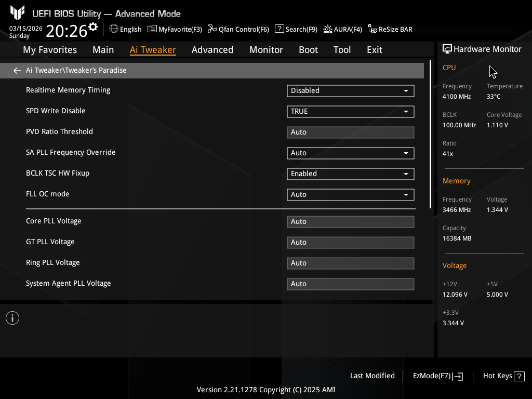The width and height of the screenshot is (532, 399).
Task: Click the date 03/15/2026
Action: click(26, 29)
